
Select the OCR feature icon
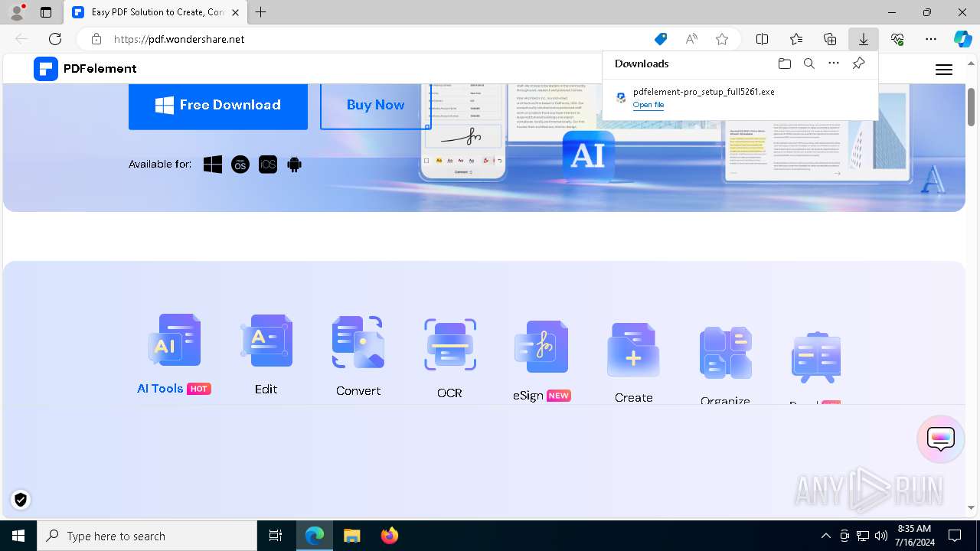[x=450, y=344]
